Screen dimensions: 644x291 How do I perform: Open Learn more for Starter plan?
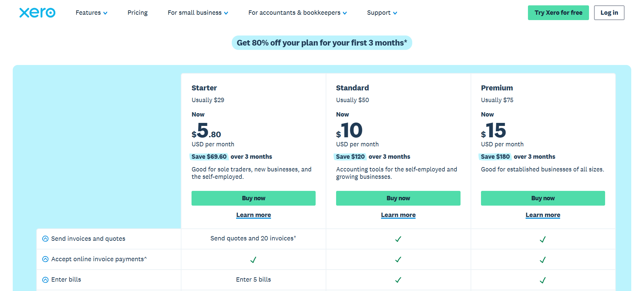253,215
